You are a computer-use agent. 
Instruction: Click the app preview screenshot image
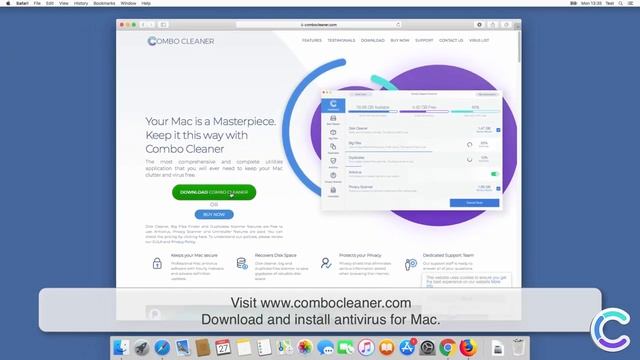pyautogui.click(x=412, y=150)
